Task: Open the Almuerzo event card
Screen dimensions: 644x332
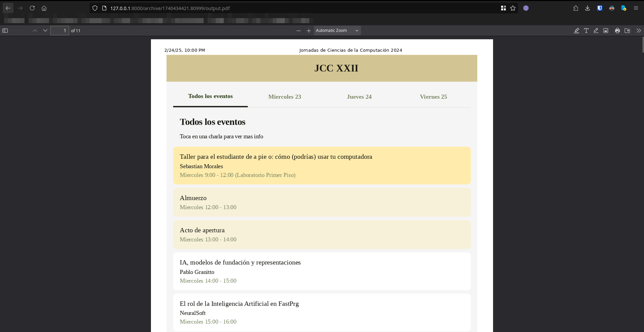Action: (x=322, y=202)
